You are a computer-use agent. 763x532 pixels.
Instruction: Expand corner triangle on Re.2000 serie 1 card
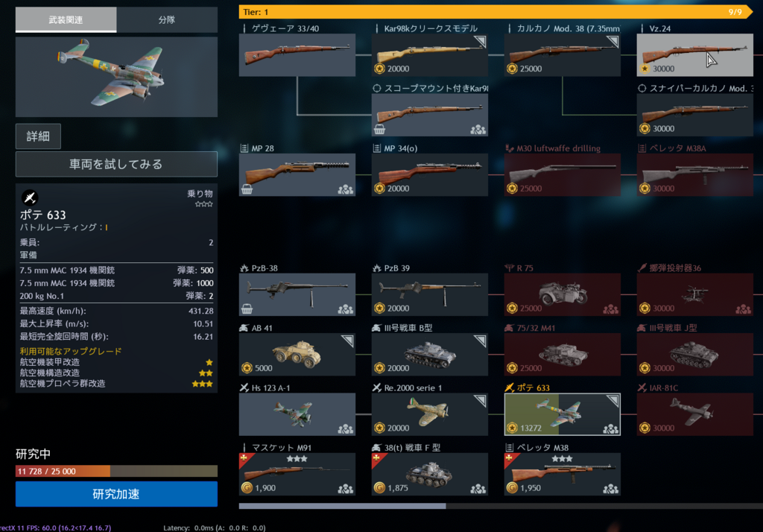[481, 400]
